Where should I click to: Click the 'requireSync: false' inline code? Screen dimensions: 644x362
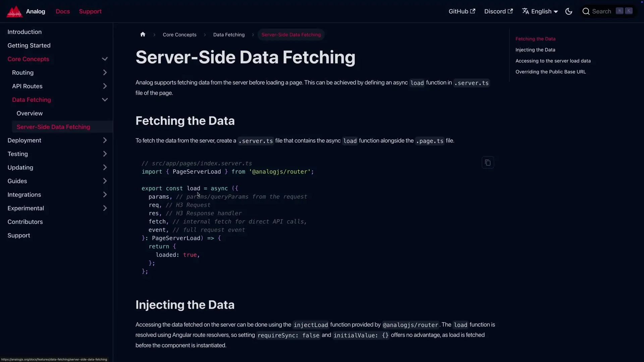tap(288, 335)
